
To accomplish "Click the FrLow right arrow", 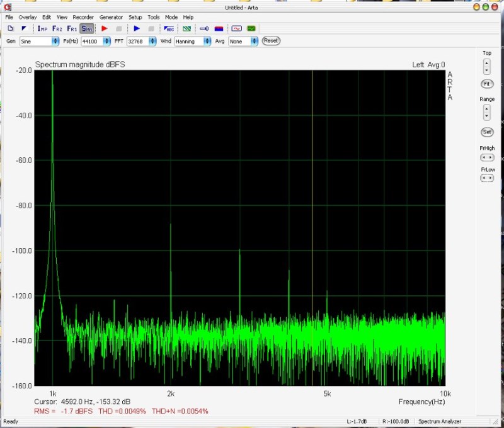I will (490, 178).
